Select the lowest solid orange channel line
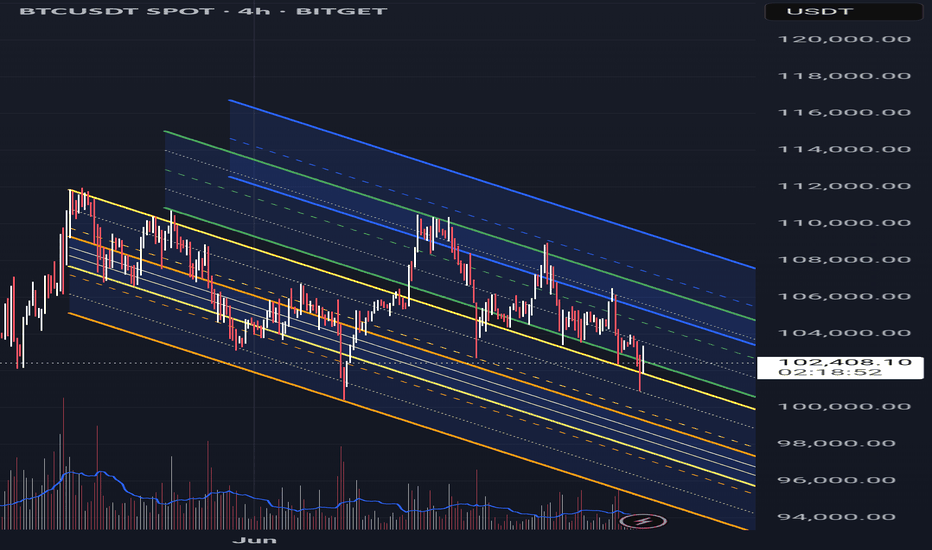This screenshot has width=932, height=550. tap(408, 421)
